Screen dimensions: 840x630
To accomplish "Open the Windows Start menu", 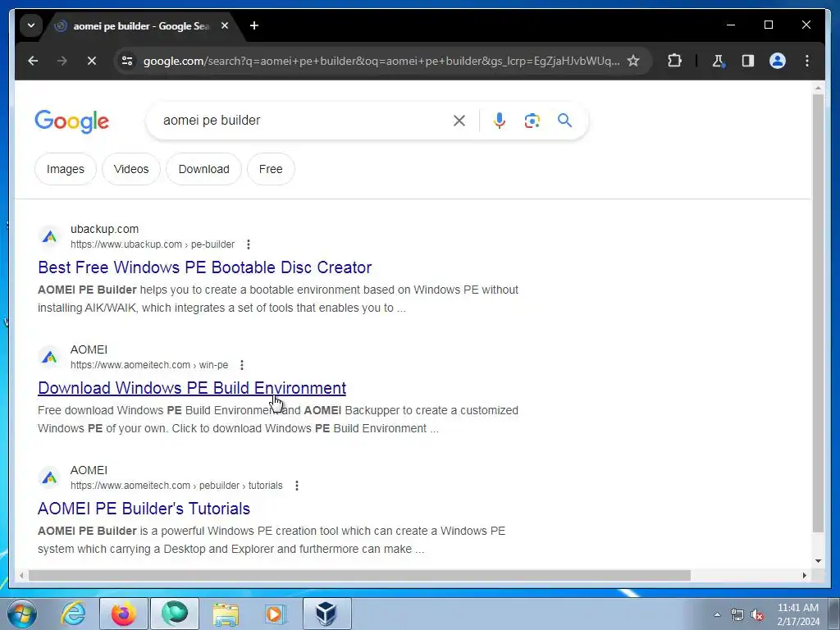I will [x=22, y=614].
